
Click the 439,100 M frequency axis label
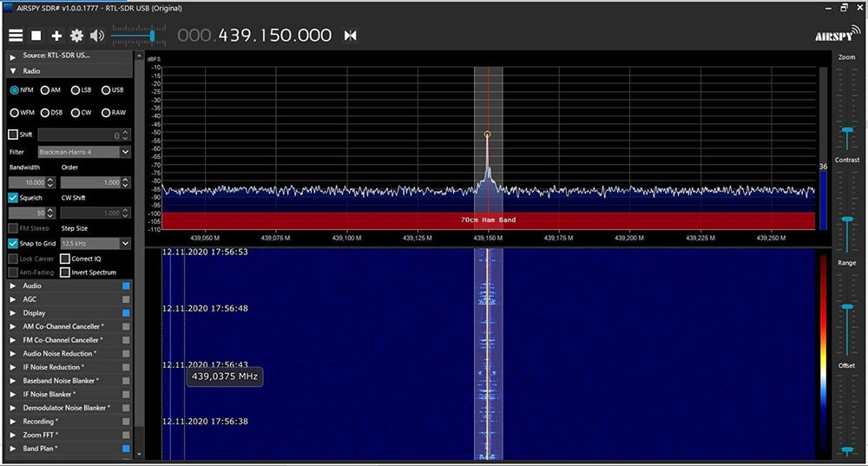[x=346, y=238]
